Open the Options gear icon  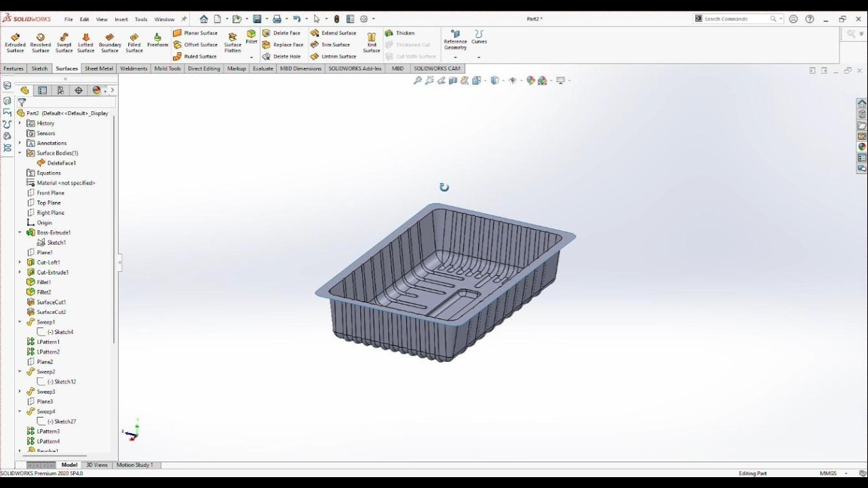[364, 19]
